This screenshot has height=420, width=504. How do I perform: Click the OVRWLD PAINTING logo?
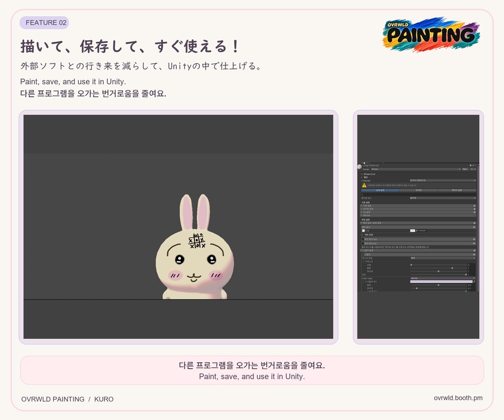click(x=431, y=35)
